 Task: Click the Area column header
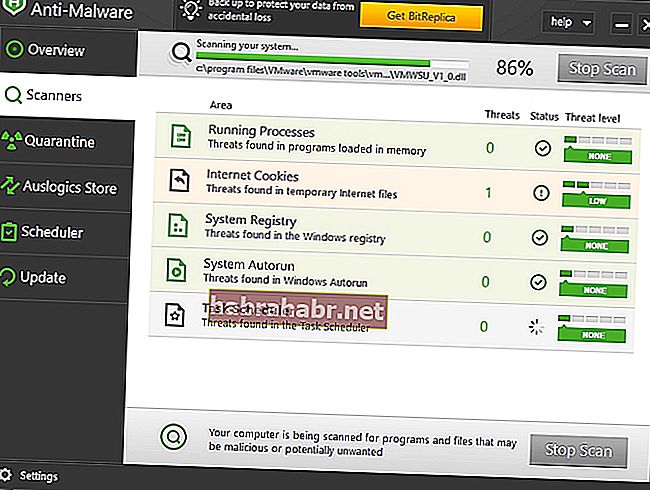[221, 105]
